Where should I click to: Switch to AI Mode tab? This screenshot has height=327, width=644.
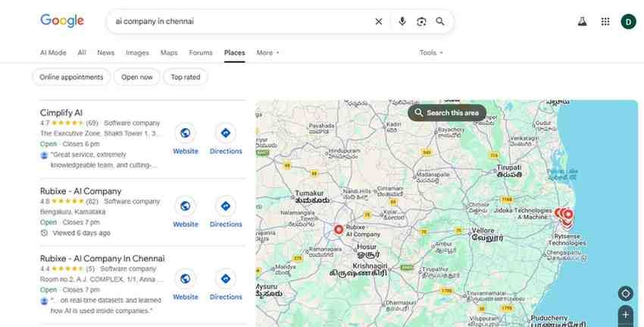point(53,52)
